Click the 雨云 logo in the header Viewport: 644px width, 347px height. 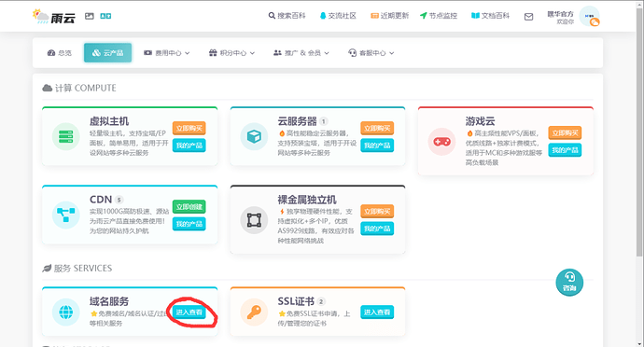coord(54,17)
